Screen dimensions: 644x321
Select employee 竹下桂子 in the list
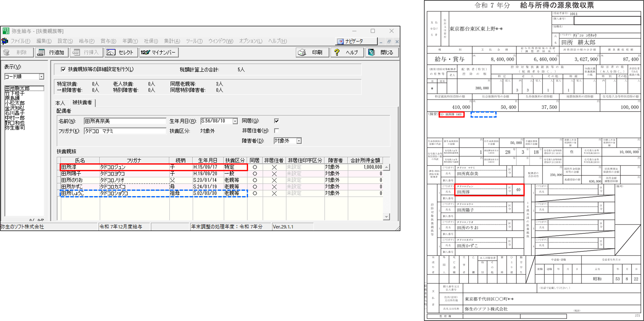(x=15, y=93)
